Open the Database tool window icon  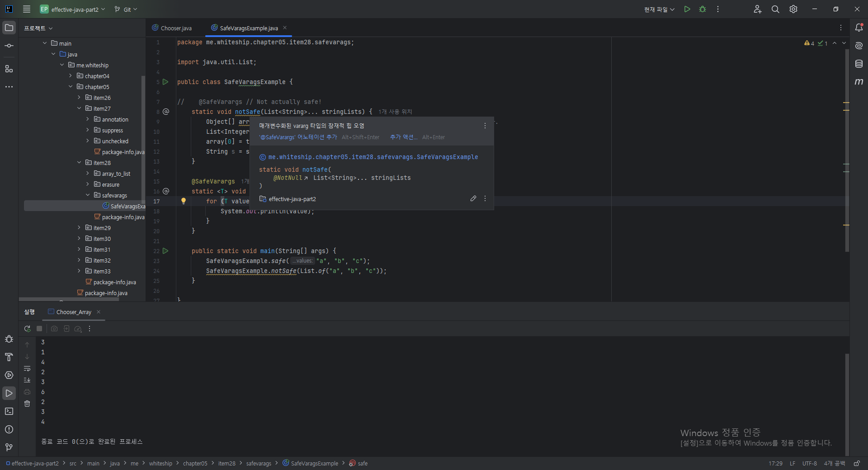pos(859,64)
